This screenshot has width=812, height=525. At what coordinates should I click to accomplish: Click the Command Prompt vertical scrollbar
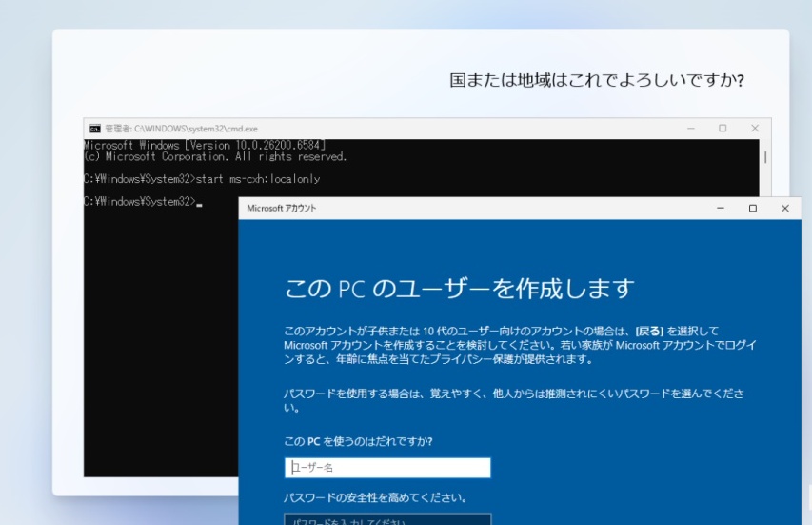(764, 157)
